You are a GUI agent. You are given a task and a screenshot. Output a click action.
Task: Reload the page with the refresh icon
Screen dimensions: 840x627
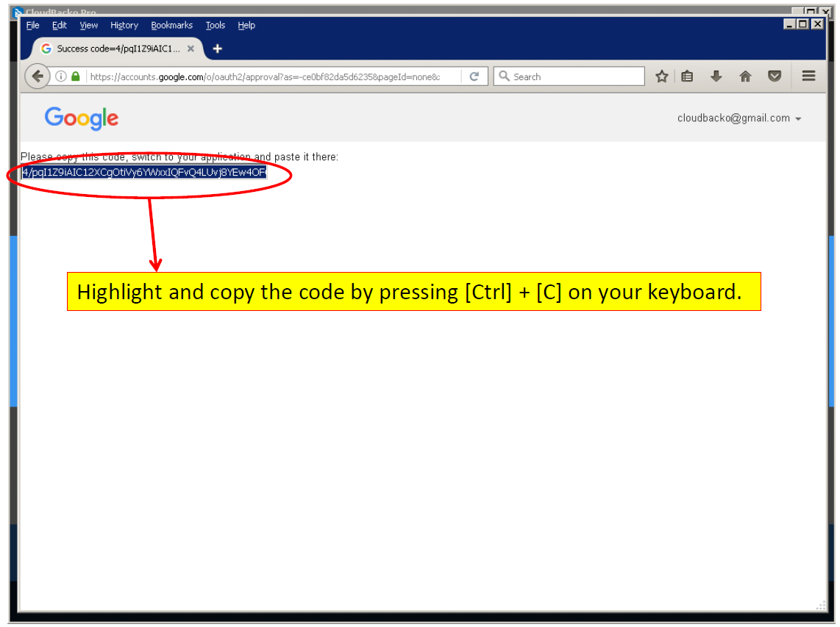(474, 76)
